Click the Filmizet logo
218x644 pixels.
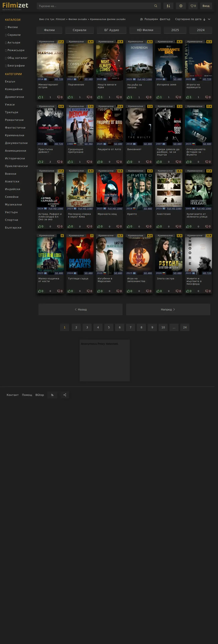tap(15, 6)
